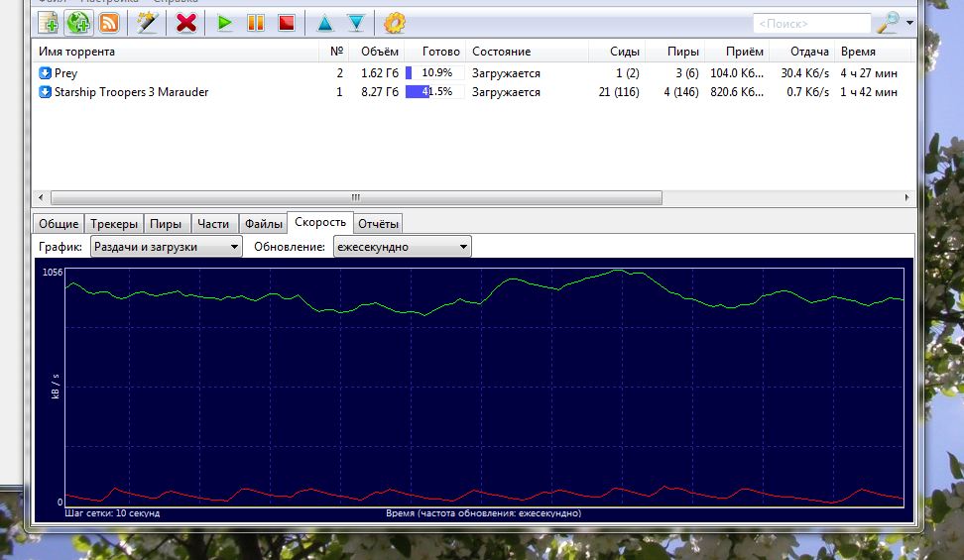Stop torrent with red stop icon
The image size is (964, 560).
(286, 22)
